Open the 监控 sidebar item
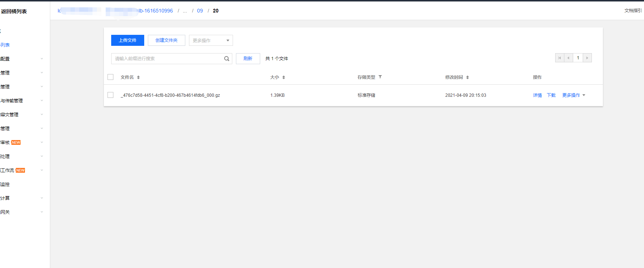 [5, 184]
